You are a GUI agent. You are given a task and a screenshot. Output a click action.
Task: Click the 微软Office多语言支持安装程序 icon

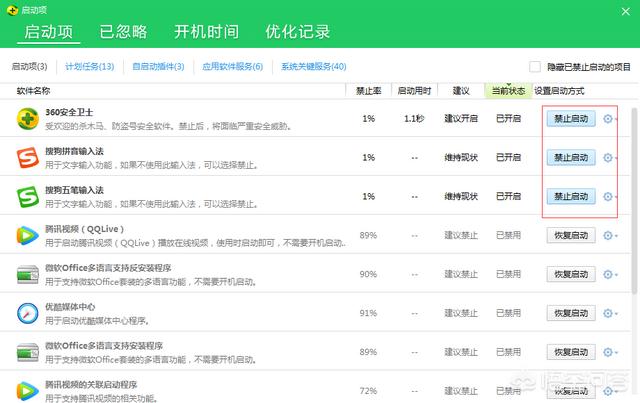click(x=28, y=352)
